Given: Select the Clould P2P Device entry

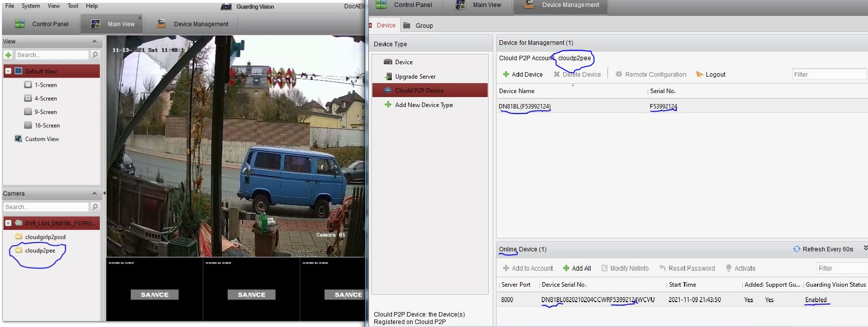Looking at the screenshot, I should 430,90.
